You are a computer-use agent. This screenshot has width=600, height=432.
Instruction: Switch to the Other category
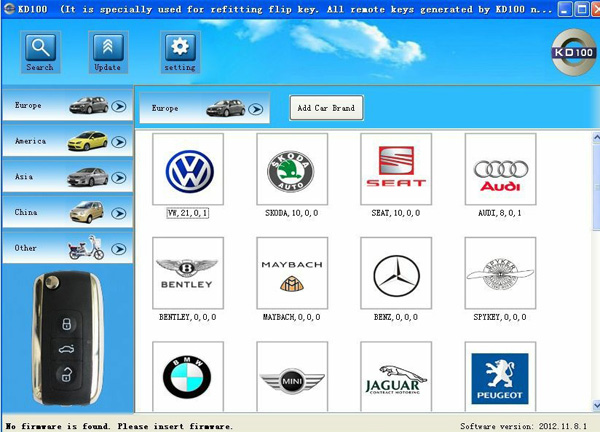[x=67, y=248]
